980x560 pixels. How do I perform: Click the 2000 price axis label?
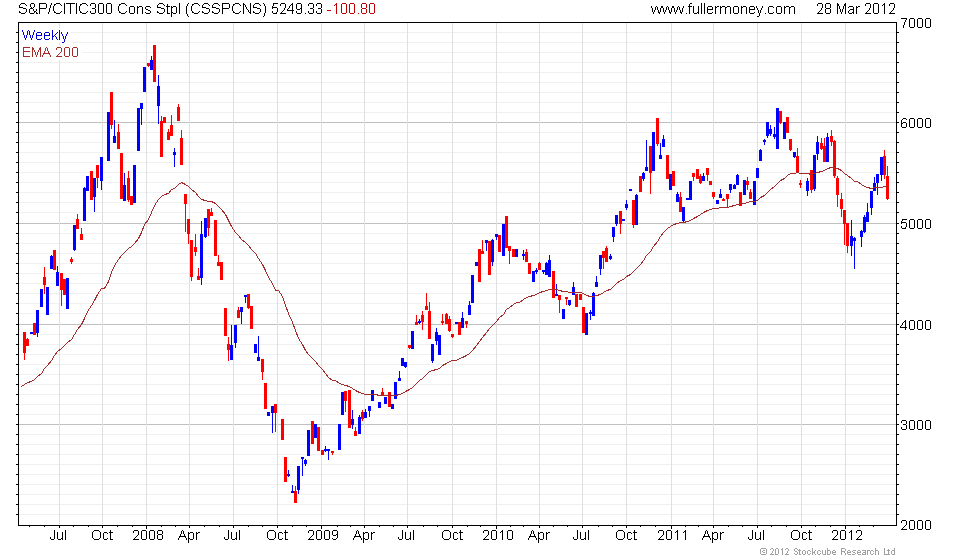[x=916, y=525]
